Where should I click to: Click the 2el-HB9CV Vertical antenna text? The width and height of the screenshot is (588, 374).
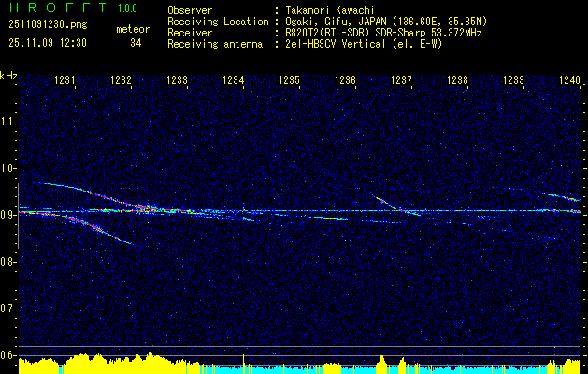click(x=364, y=44)
